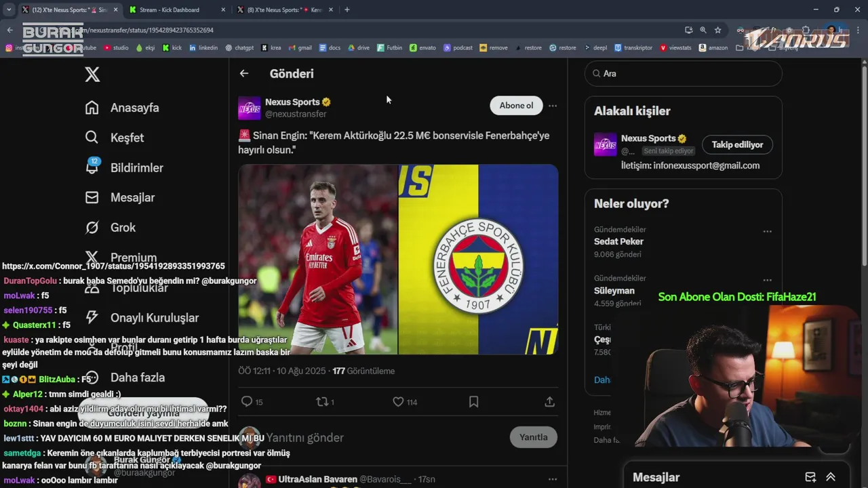Open the Futbin bookmark

(x=390, y=47)
